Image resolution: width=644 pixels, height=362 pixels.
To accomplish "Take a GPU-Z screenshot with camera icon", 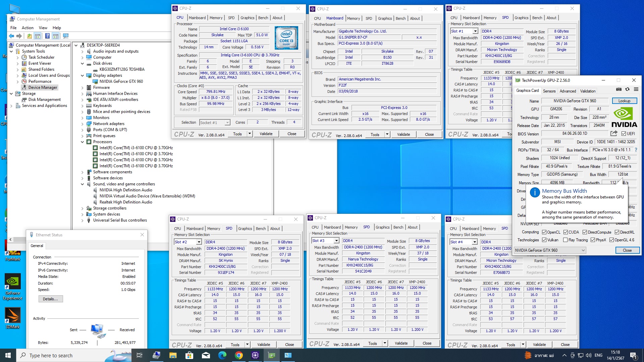I will [619, 89].
